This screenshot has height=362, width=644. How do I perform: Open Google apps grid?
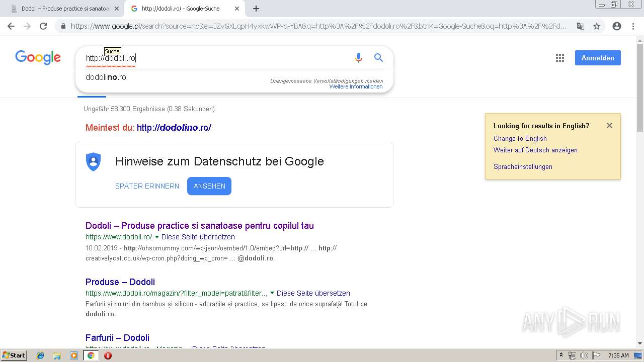560,58
